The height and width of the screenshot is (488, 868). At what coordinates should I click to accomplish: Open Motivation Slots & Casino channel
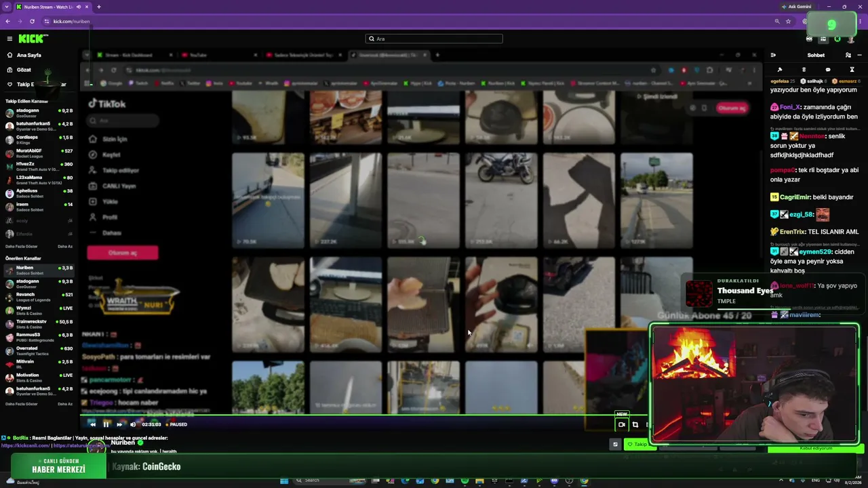tap(39, 378)
